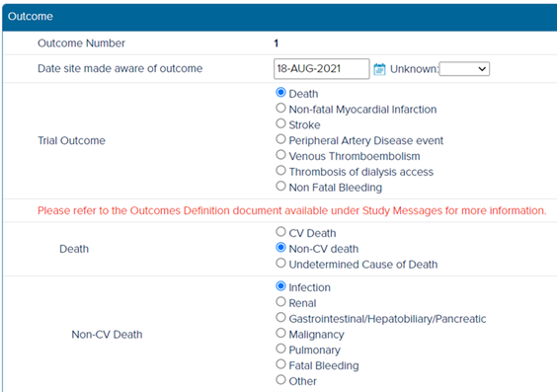Choose Undetermined Cause of Death
This screenshot has width=557, height=392.
[280, 263]
